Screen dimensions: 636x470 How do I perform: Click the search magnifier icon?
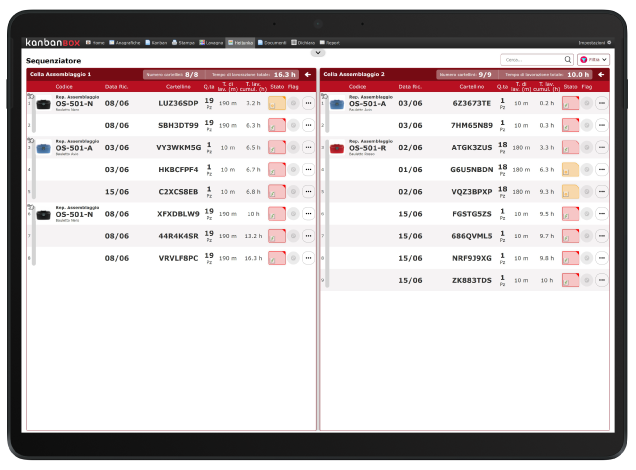click(568, 60)
